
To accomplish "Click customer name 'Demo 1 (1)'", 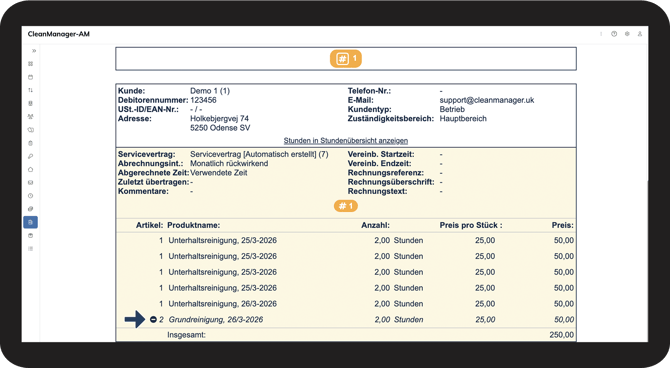I will click(210, 91).
